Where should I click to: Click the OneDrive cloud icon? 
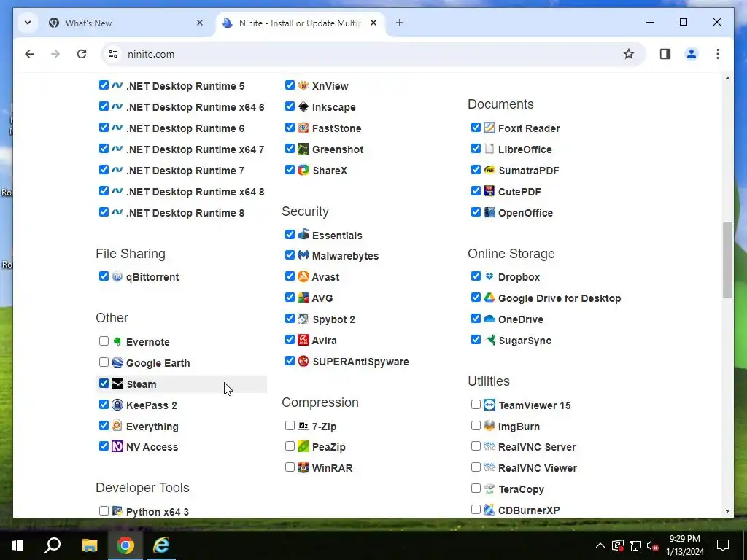[489, 319]
